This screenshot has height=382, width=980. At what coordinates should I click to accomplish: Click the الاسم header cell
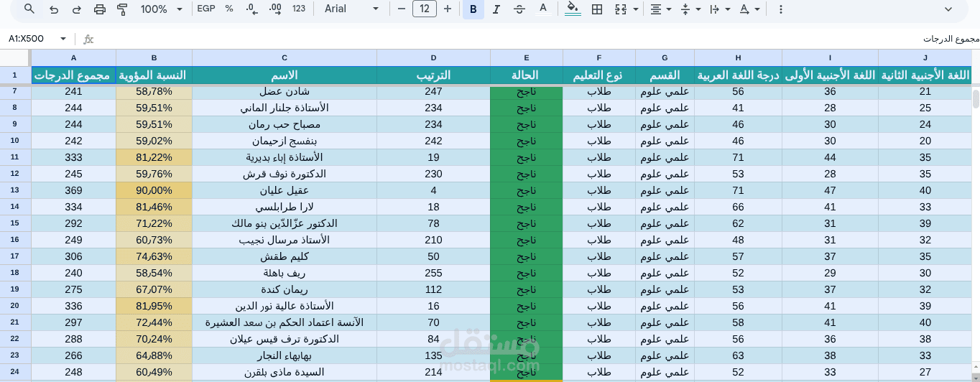tap(285, 75)
